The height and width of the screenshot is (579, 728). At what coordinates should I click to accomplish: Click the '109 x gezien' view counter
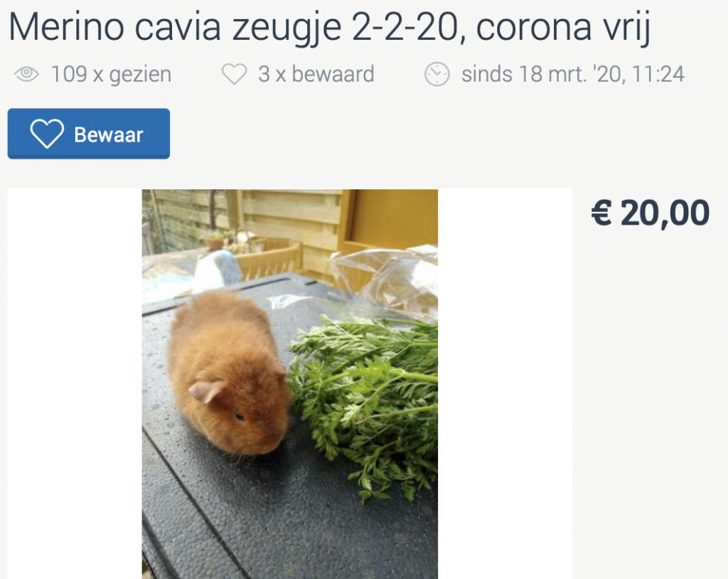pos(111,75)
